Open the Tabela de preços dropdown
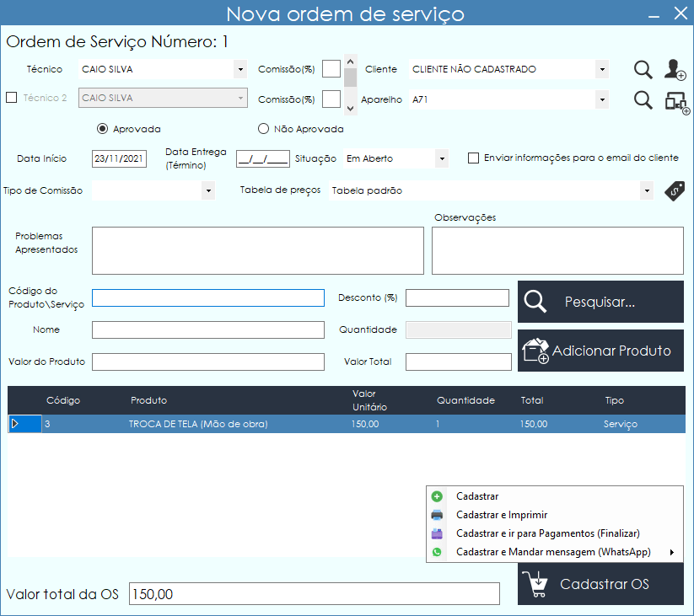This screenshot has height=616, width=694. coord(646,191)
